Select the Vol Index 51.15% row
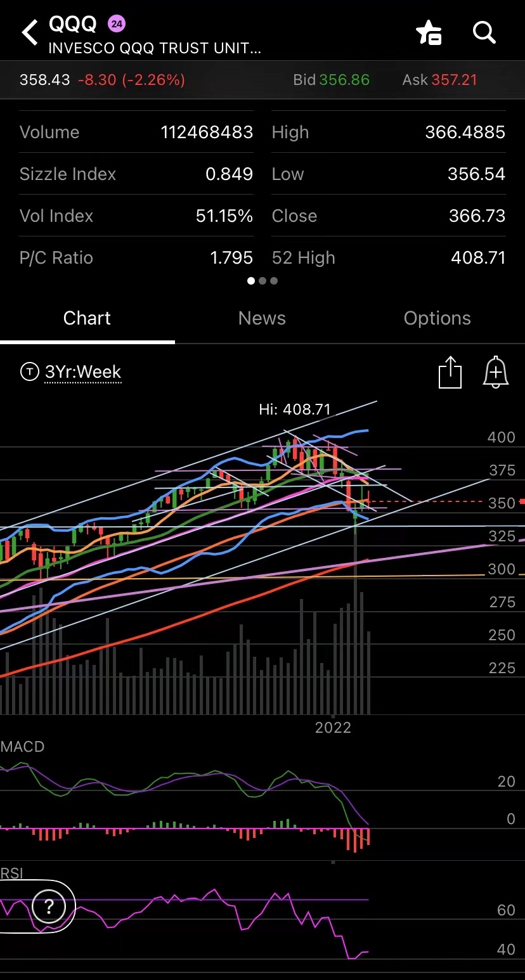The image size is (525, 980). 136,216
